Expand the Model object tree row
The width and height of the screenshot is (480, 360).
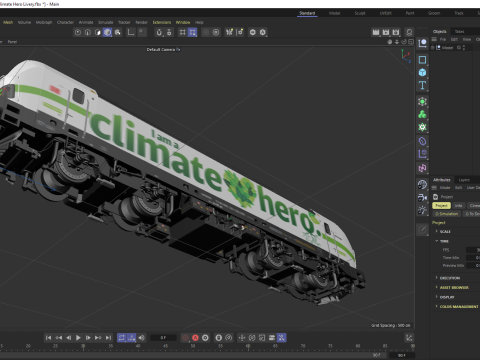tap(433, 48)
